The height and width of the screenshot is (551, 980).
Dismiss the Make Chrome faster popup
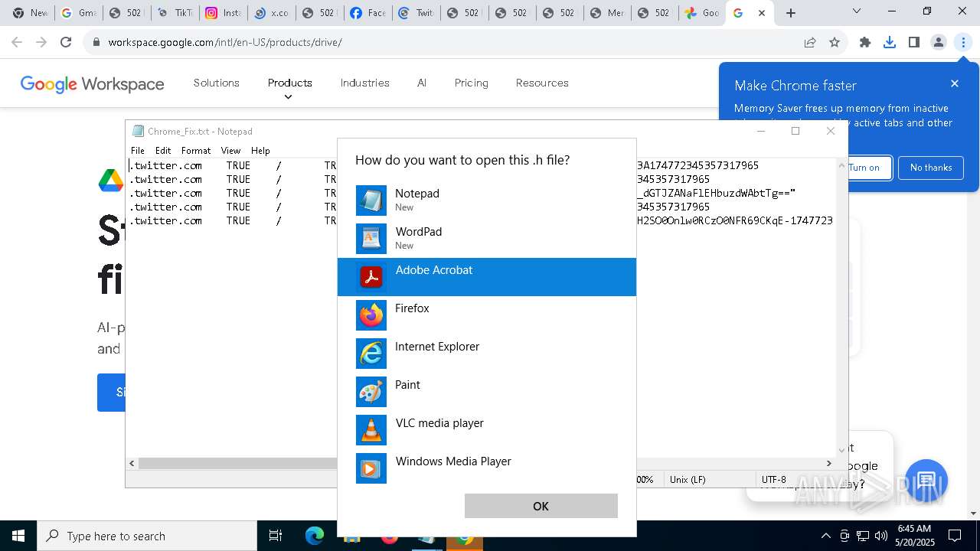(x=955, y=83)
